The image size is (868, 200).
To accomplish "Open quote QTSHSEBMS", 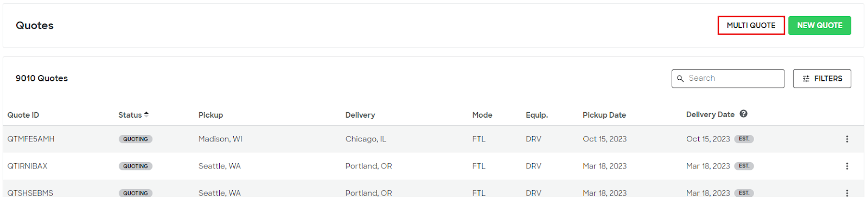I will pyautogui.click(x=30, y=193).
